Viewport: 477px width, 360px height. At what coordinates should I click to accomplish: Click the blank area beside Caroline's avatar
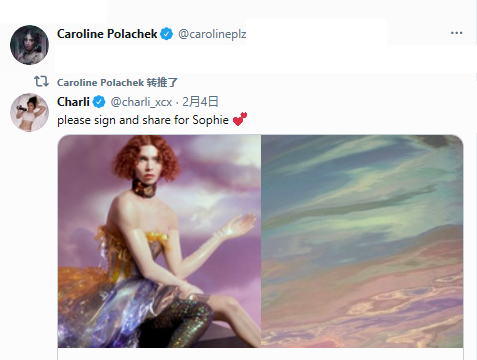265,58
